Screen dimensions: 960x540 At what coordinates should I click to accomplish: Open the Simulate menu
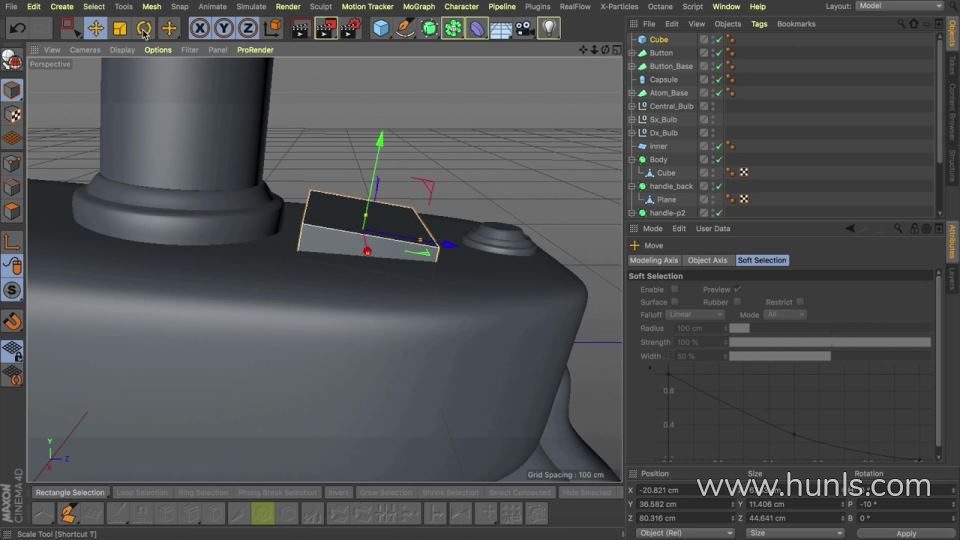tap(251, 7)
